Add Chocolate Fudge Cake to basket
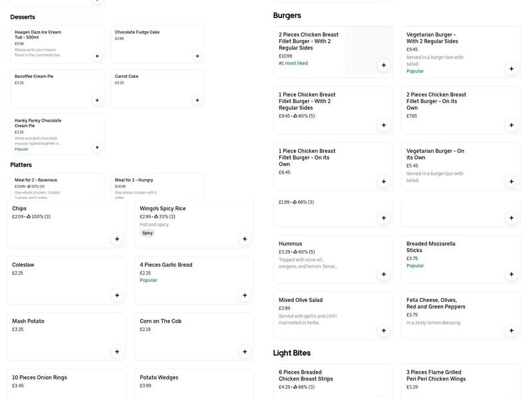 pos(197,56)
